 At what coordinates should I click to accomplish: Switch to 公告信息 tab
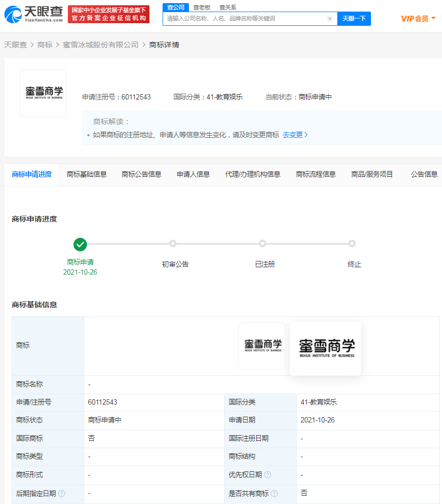click(x=424, y=174)
